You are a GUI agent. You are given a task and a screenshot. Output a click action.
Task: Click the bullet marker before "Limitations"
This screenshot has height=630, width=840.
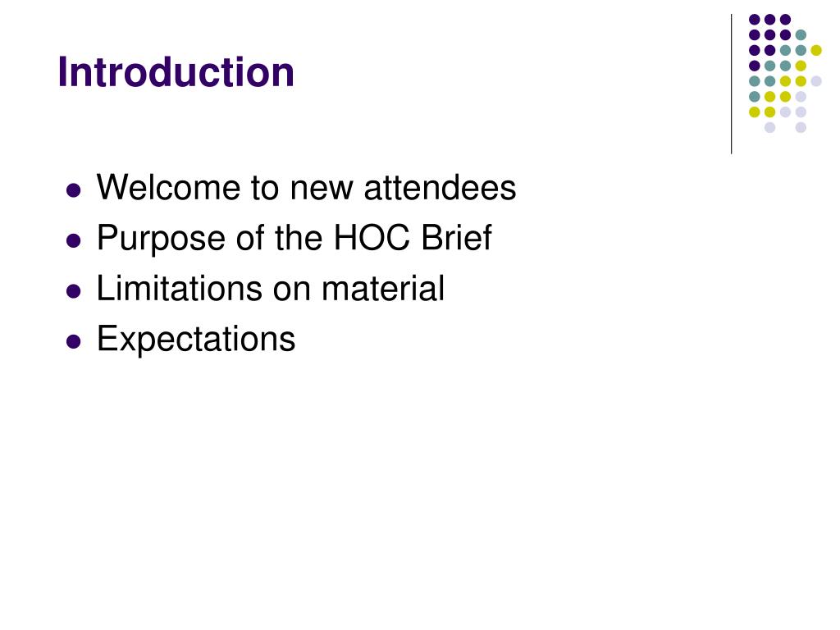click(73, 291)
